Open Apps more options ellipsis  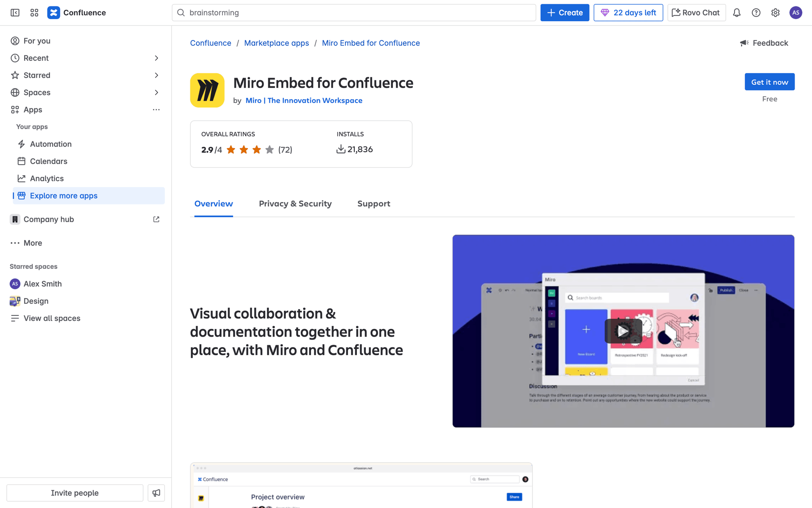pos(156,110)
